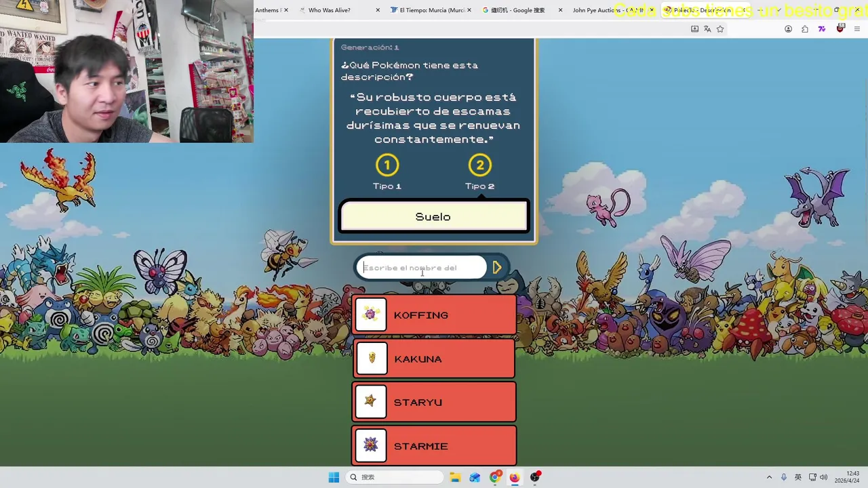Switch to the Who Was Alive? tab

coord(329,10)
